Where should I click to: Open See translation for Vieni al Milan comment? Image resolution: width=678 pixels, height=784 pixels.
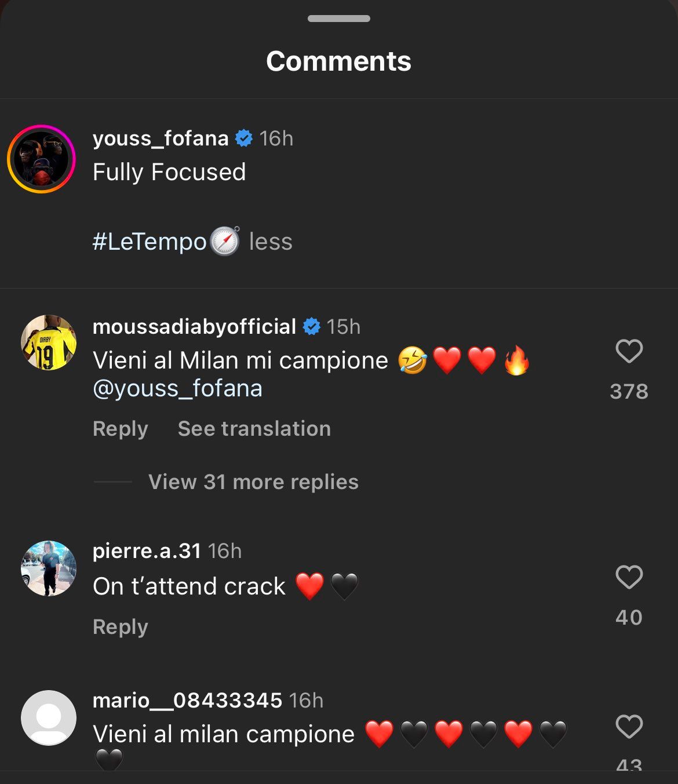(254, 429)
